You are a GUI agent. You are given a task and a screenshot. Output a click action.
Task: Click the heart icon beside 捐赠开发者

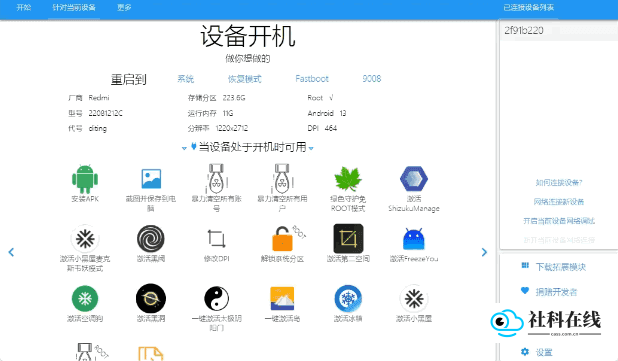(525, 291)
